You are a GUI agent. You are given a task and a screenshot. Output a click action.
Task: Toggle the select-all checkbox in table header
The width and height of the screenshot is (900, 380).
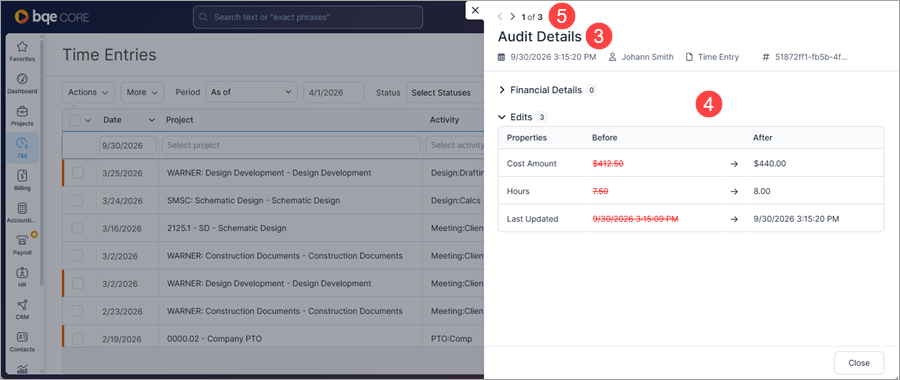[x=75, y=120]
